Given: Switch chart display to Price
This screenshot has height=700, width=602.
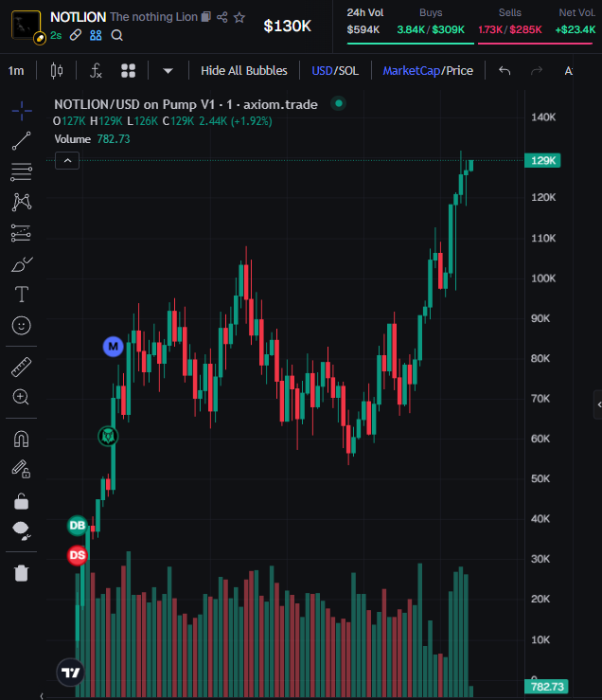Looking at the screenshot, I should coord(460,70).
